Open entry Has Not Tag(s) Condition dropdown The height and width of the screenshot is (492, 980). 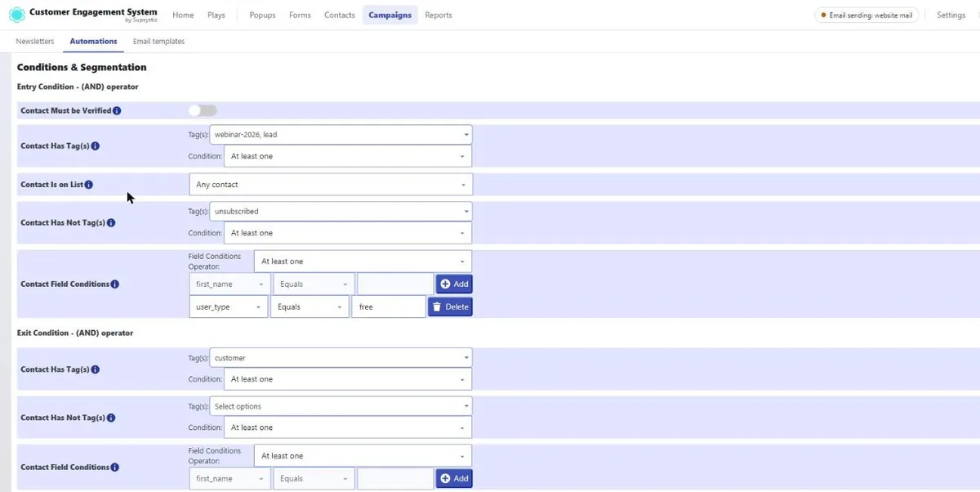point(348,233)
